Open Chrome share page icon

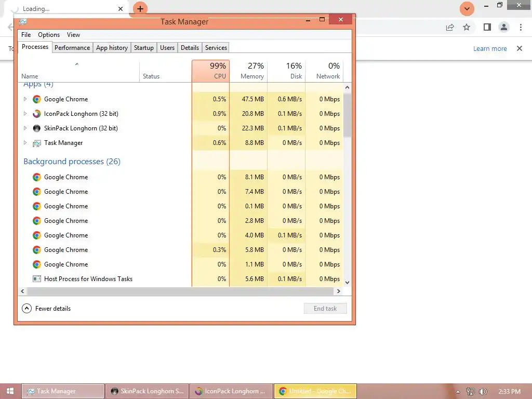tap(450, 27)
